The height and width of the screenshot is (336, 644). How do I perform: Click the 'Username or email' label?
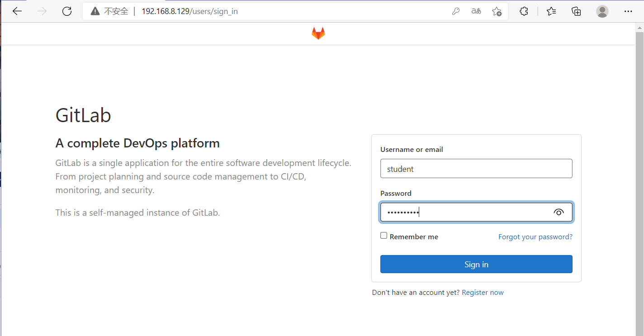click(412, 149)
